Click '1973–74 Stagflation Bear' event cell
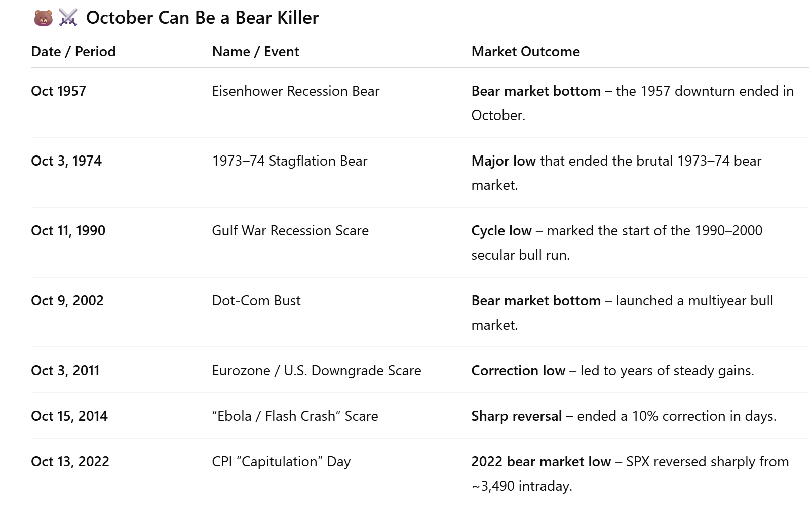 [289, 161]
